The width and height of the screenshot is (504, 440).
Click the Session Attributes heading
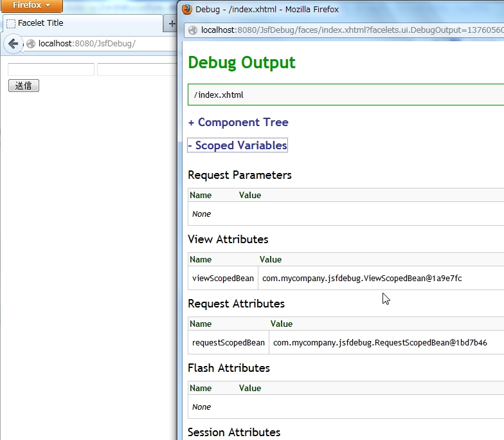tap(234, 432)
